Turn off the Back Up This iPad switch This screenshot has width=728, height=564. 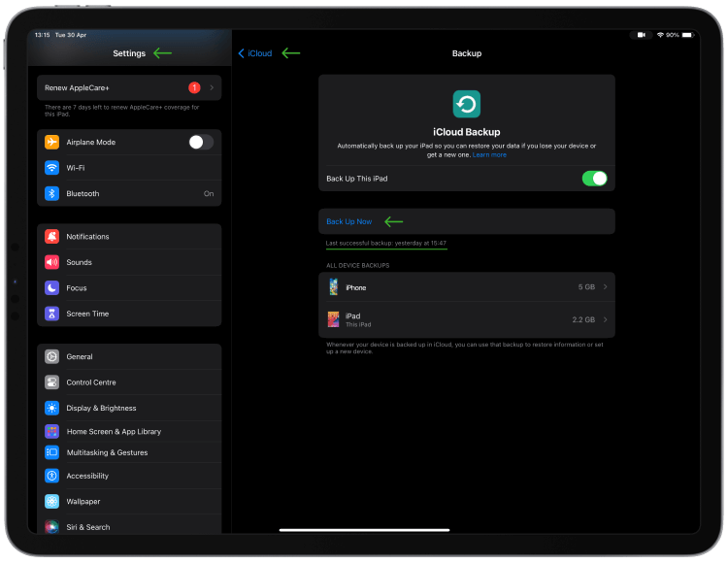point(595,179)
